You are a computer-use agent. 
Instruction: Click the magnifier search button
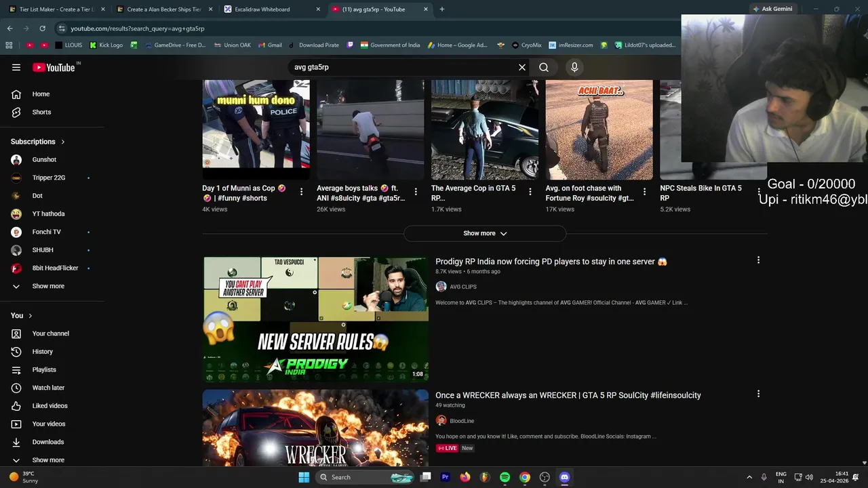[544, 67]
